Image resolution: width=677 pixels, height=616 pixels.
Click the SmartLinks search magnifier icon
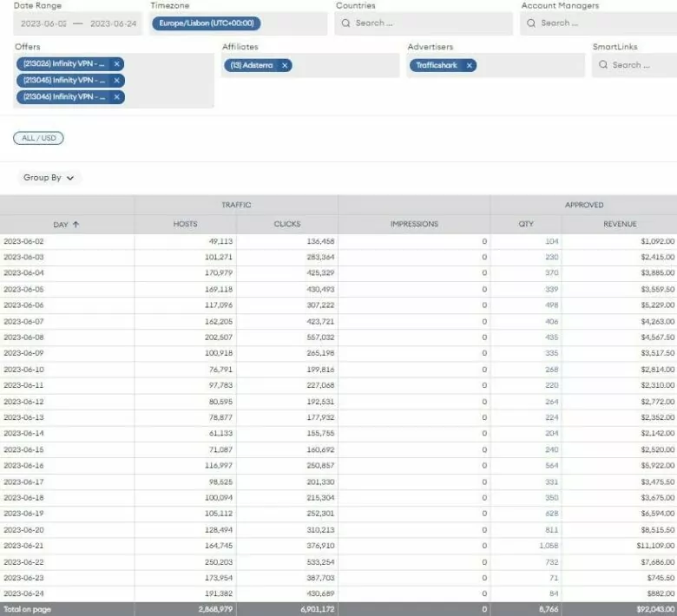(x=603, y=65)
